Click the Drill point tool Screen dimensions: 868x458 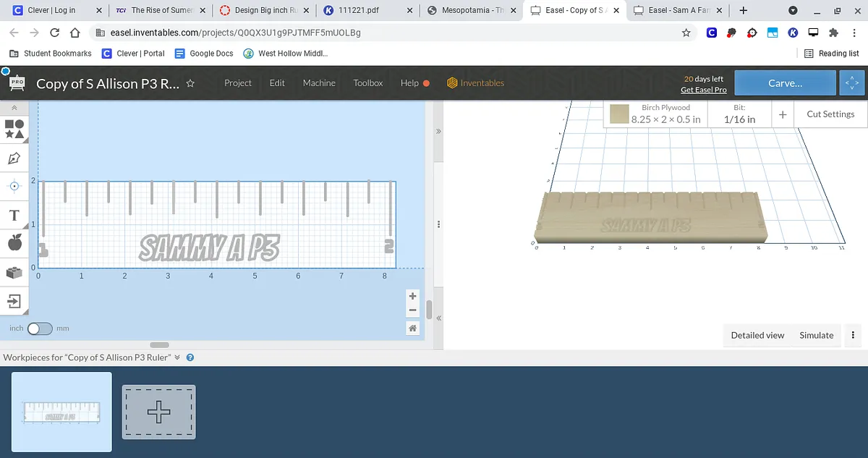click(x=14, y=186)
